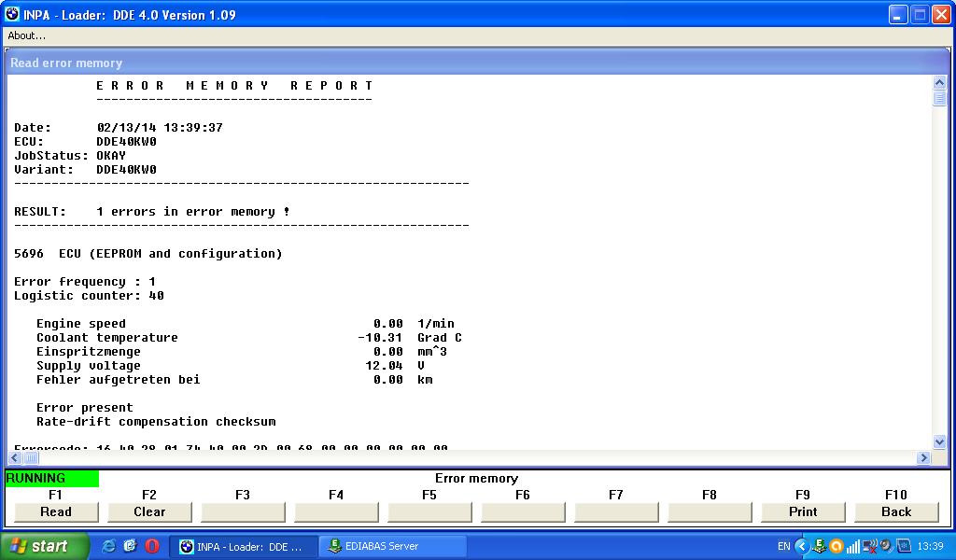Screen dimensions: 956x560
Task: Click the EN language indicator
Action: (x=783, y=546)
